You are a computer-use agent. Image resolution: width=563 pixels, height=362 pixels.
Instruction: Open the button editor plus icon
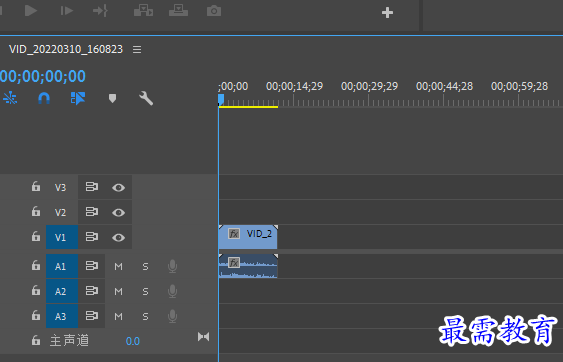tap(387, 13)
